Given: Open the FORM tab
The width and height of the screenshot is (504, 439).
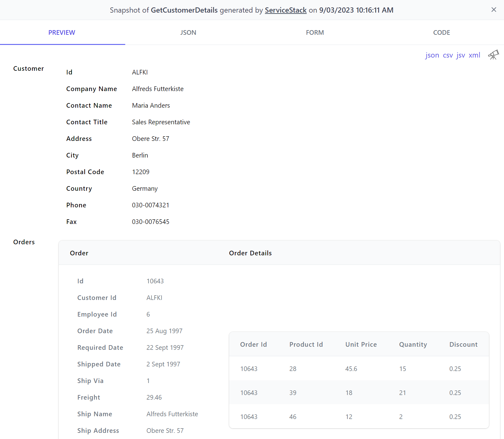Looking at the screenshot, I should pyautogui.click(x=315, y=33).
